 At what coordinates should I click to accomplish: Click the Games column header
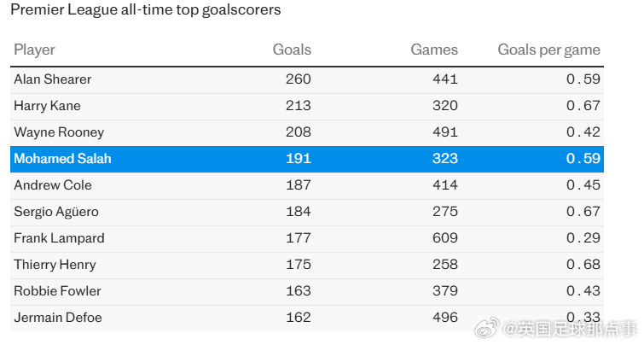coord(434,50)
